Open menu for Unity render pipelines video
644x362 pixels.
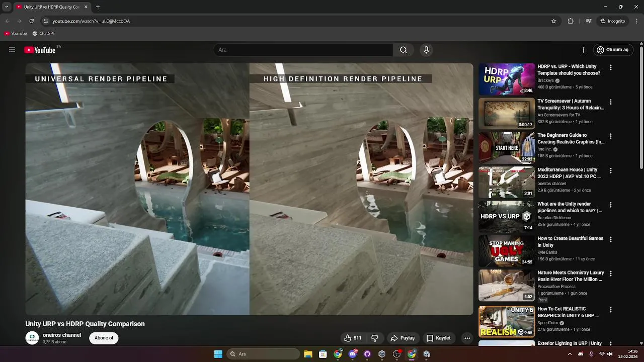pos(611,205)
